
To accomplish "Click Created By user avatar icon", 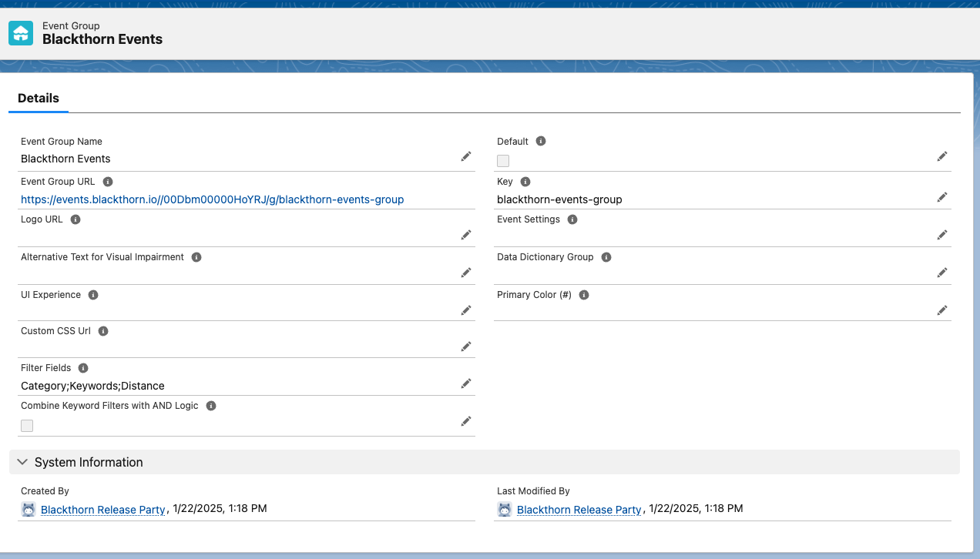I will coord(29,509).
